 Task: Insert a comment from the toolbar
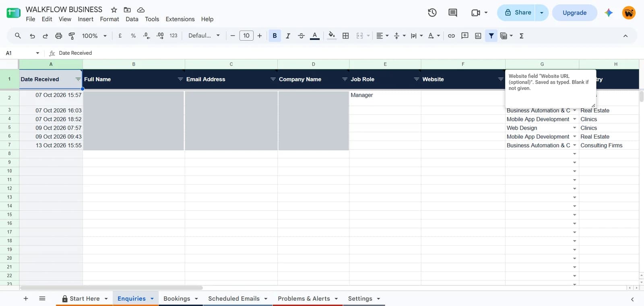pos(465,36)
